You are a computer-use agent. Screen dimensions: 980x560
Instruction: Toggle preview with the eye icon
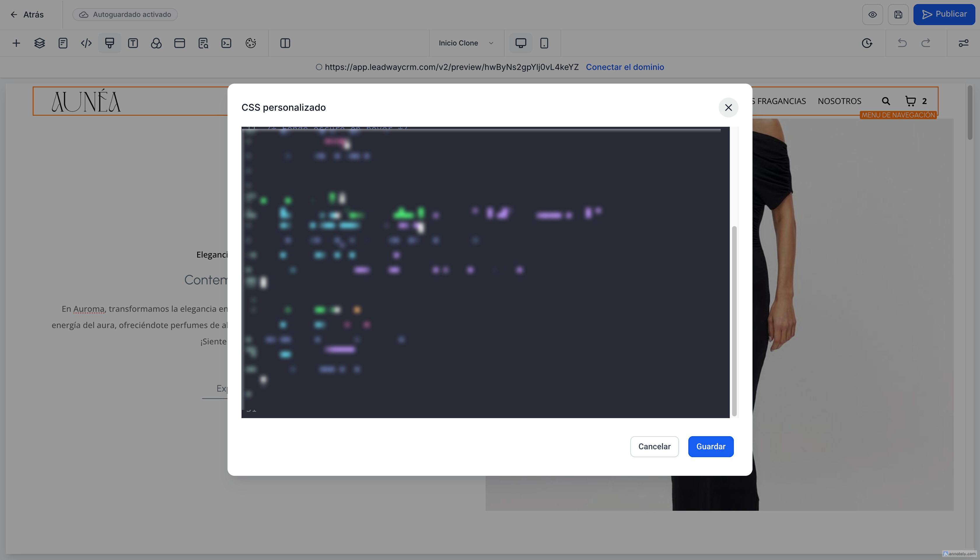click(872, 15)
